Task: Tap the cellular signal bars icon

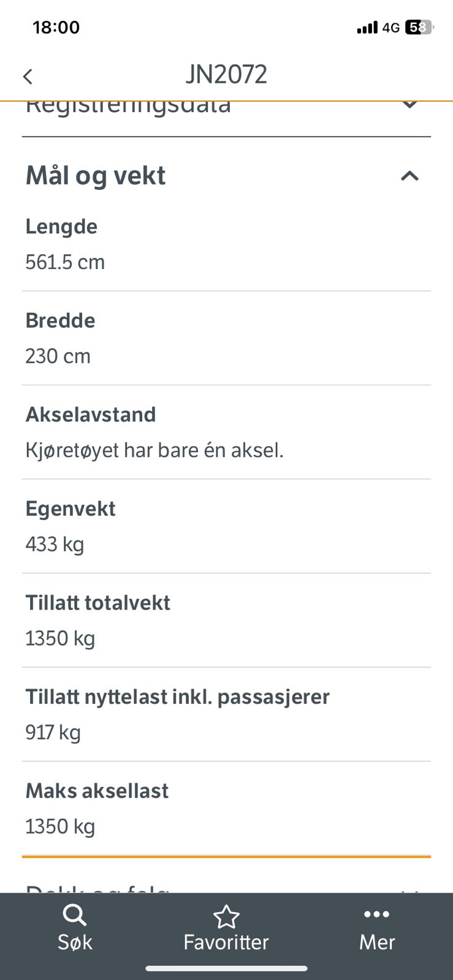Action: coord(367,28)
